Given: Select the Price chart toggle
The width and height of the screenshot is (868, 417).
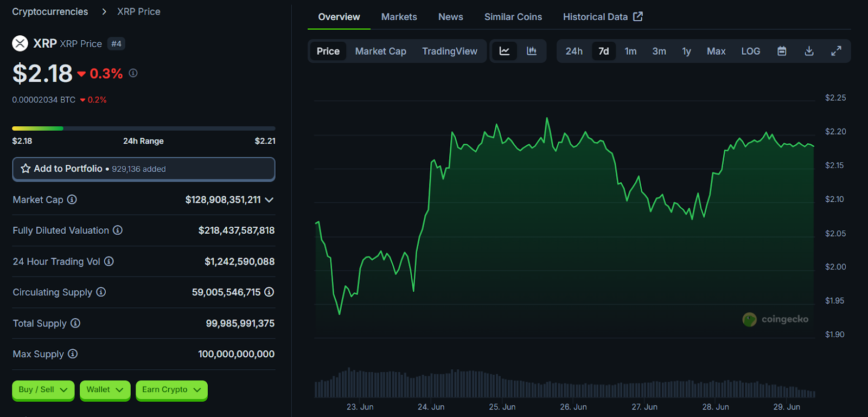Looking at the screenshot, I should pos(328,51).
